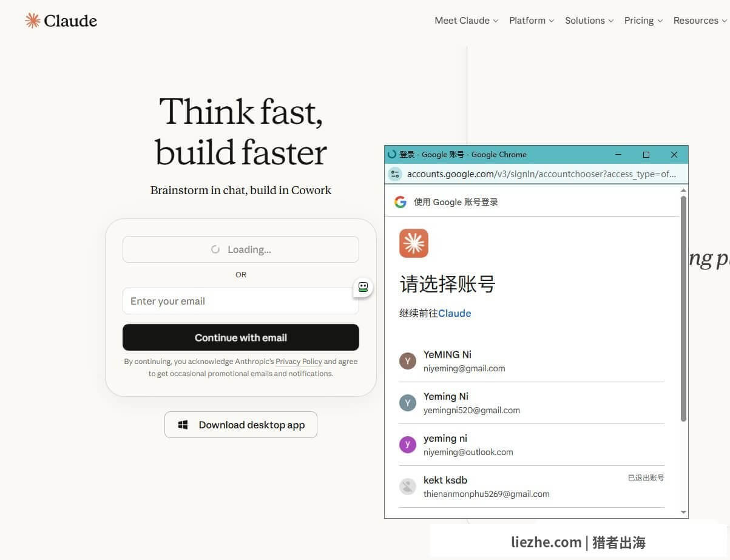This screenshot has width=730, height=560.
Task: Click the brown Y avatar for YeMING Ni
Action: click(x=407, y=361)
